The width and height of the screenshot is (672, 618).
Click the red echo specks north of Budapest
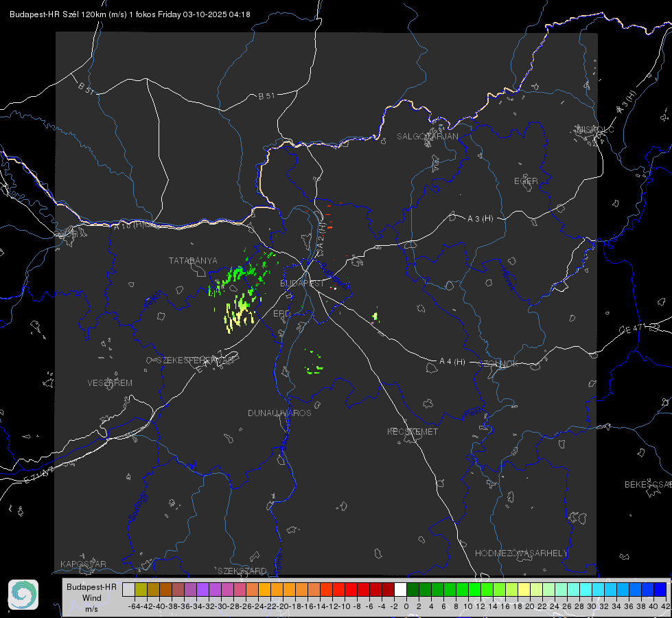coord(329,217)
